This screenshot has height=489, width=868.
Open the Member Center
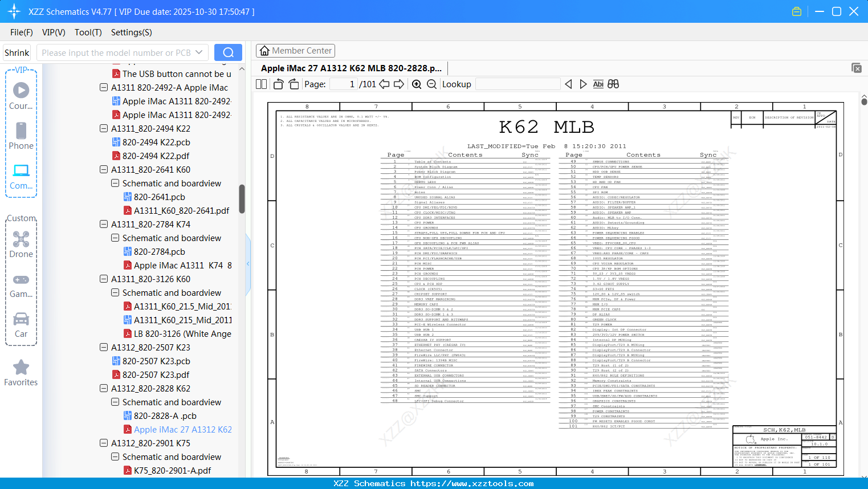295,51
